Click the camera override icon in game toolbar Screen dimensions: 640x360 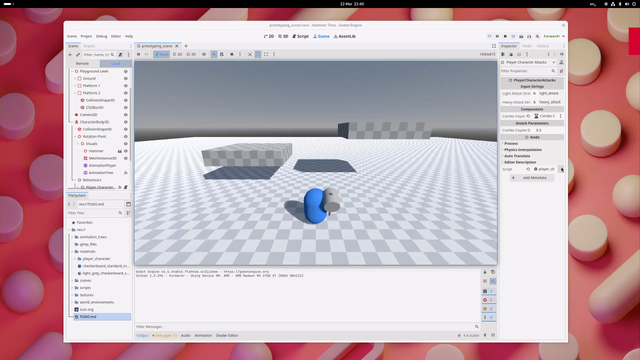[231, 54]
